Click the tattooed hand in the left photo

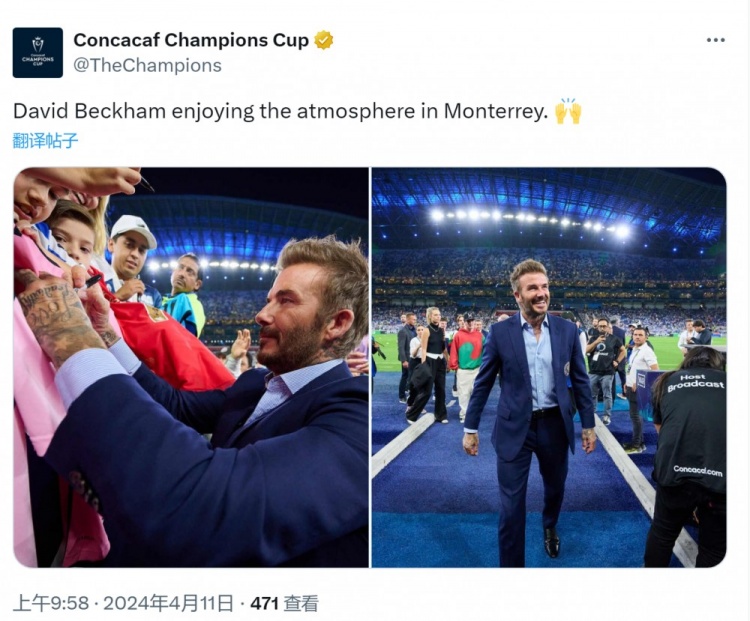60,317
